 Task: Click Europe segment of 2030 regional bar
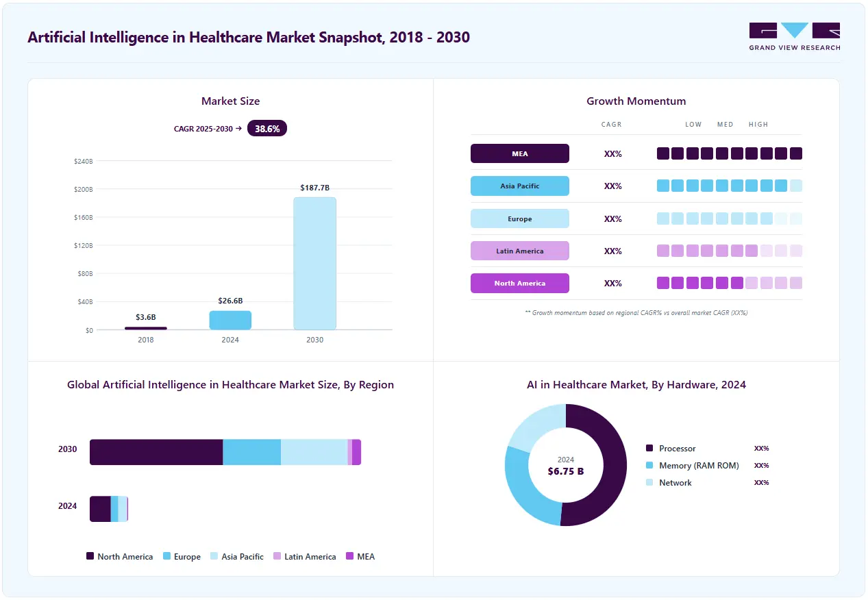pos(252,452)
